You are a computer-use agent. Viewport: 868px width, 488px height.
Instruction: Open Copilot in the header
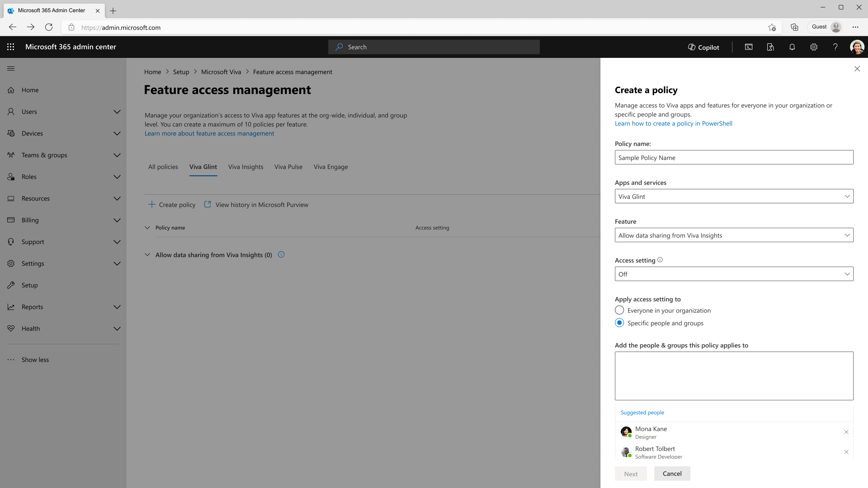tap(703, 47)
